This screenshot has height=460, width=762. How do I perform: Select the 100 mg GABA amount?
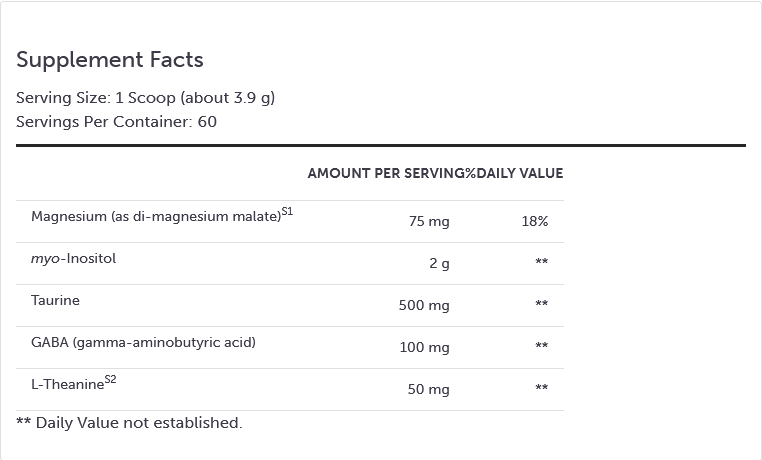click(x=424, y=347)
